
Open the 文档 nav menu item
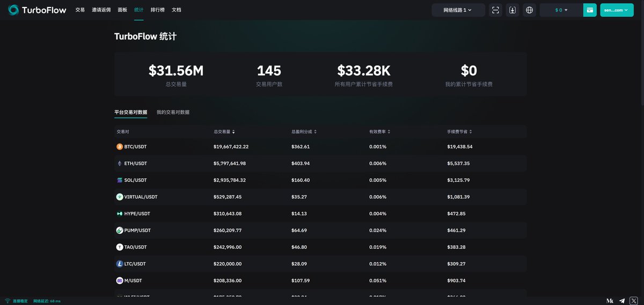[x=177, y=10]
